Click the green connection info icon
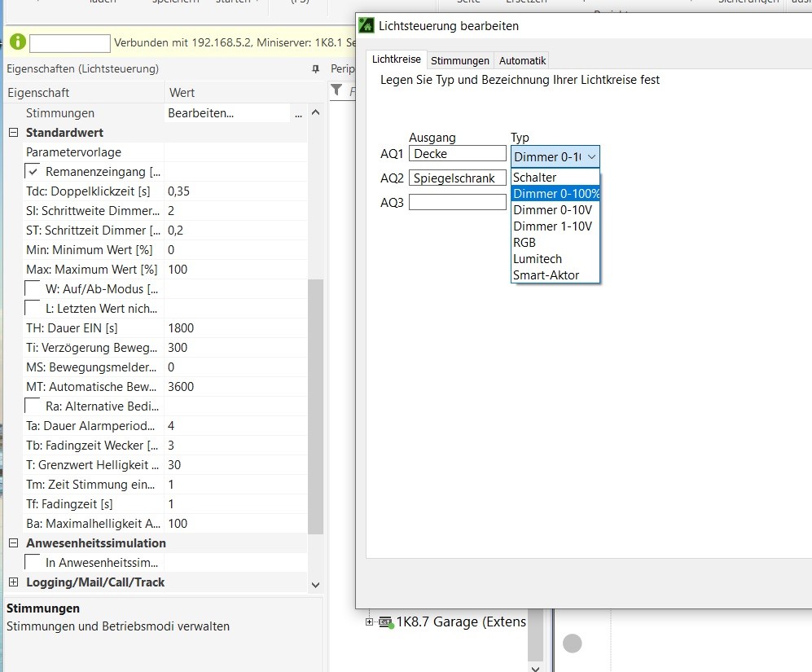The height and width of the screenshot is (672, 812). [x=18, y=42]
